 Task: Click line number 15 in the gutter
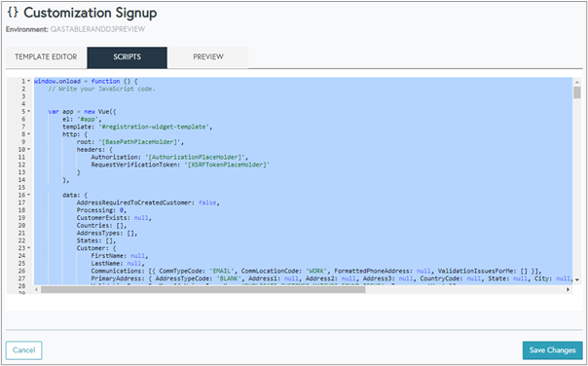coord(21,187)
